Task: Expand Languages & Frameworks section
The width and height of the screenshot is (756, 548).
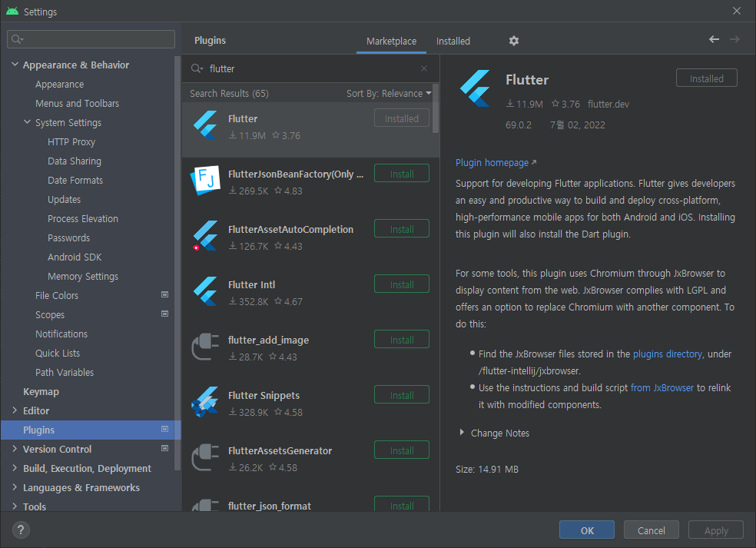Action: coord(15,488)
